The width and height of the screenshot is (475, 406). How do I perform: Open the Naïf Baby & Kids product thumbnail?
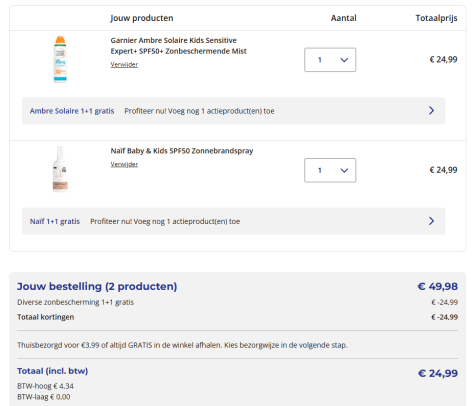60,169
